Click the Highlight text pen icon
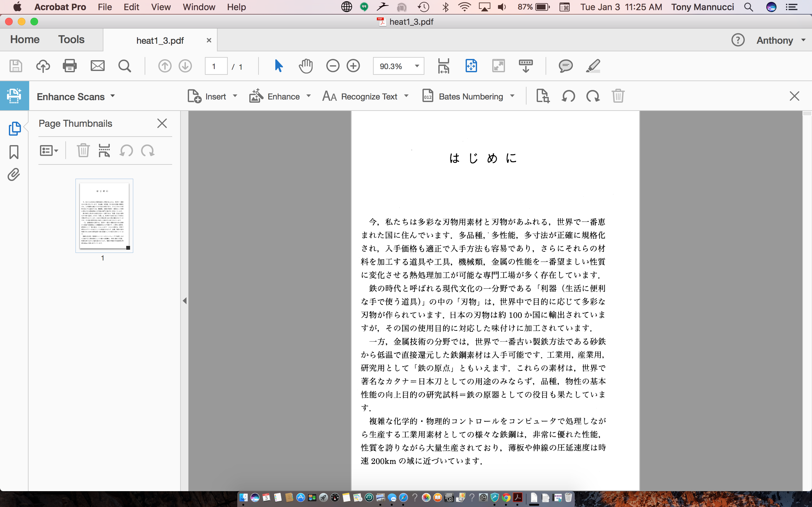The image size is (812, 507). 593,66
